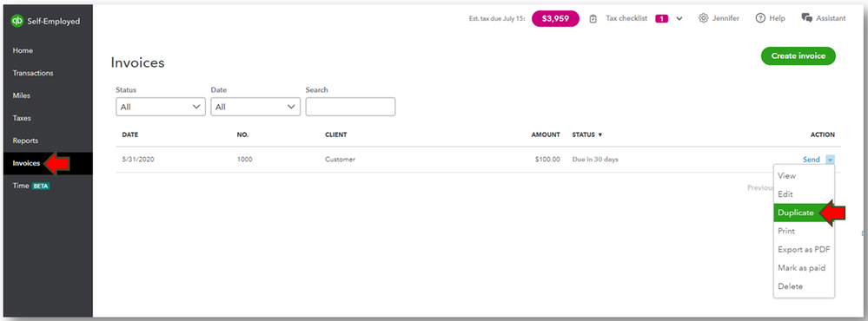Screen dimensions: 868x321
Task: Click the Assistant label
Action: point(831,18)
